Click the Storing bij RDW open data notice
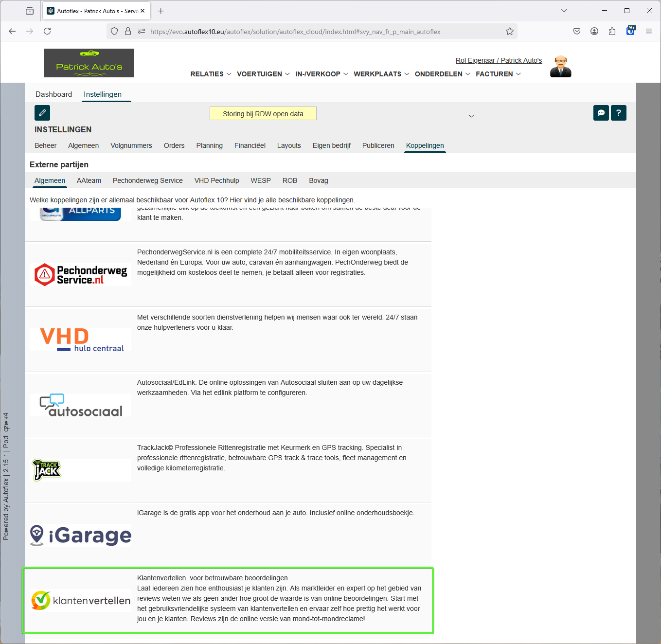The height and width of the screenshot is (644, 661). click(263, 114)
